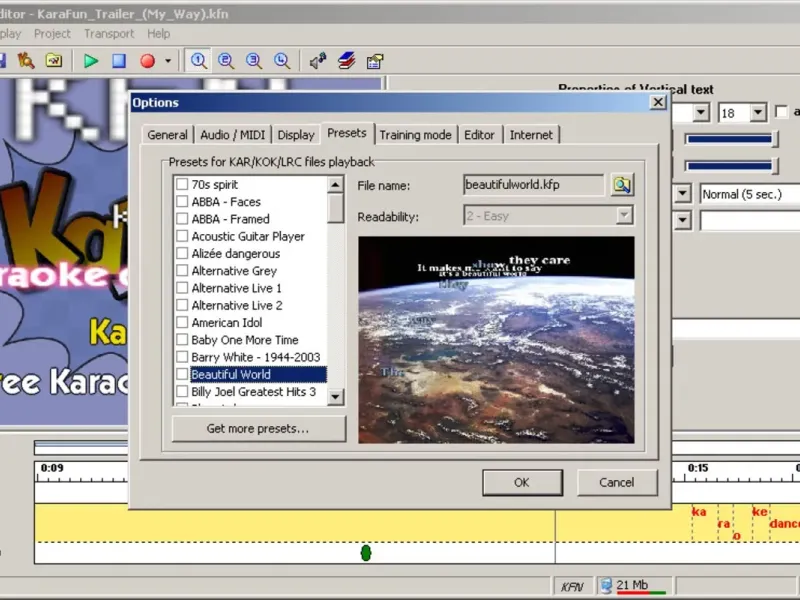Expand the record button dropdown arrow

(x=168, y=61)
